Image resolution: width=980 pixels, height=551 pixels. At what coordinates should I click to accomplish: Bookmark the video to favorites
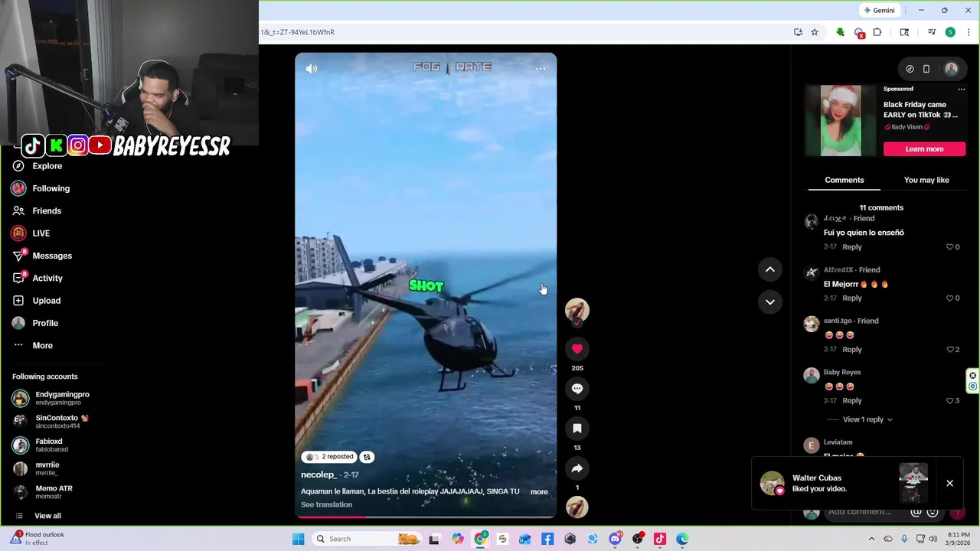click(577, 429)
